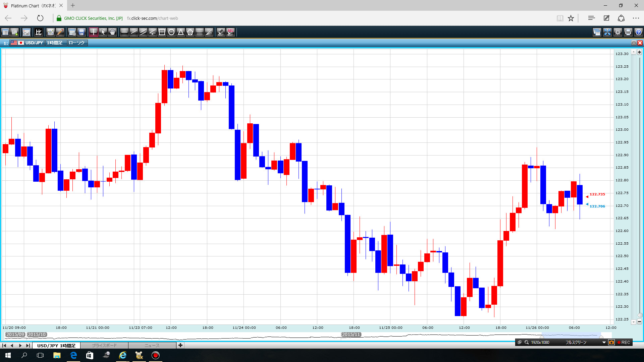Select the triangle drawing tool
Image resolution: width=644 pixels, height=362 pixels.
coord(181,32)
